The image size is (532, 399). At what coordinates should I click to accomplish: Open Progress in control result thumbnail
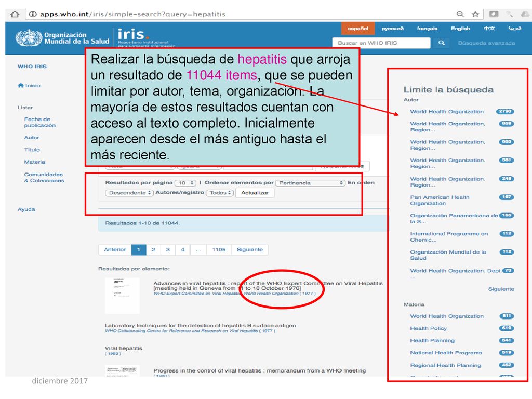pyautogui.click(x=122, y=370)
